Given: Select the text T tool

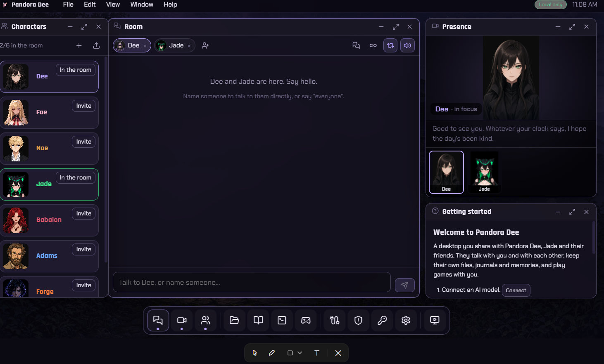Looking at the screenshot, I should tap(317, 353).
